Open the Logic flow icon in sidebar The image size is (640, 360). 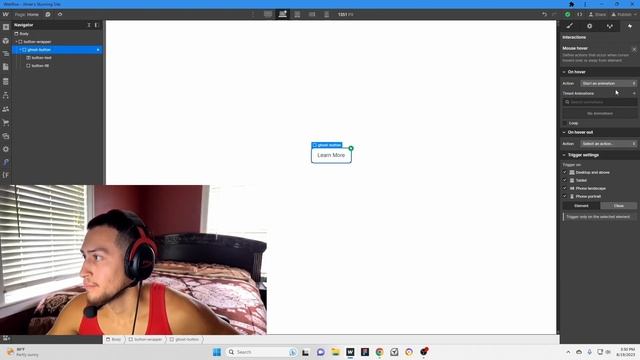coord(6,95)
